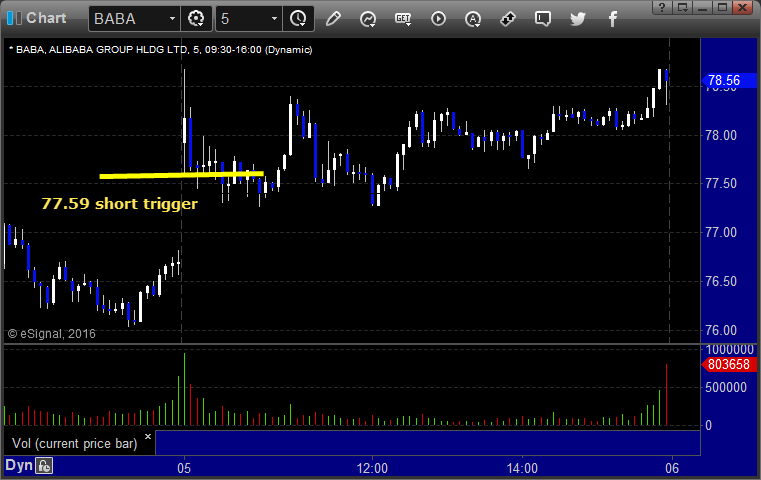Click the 78.00 price axis label
761x480 pixels.
pyautogui.click(x=721, y=135)
